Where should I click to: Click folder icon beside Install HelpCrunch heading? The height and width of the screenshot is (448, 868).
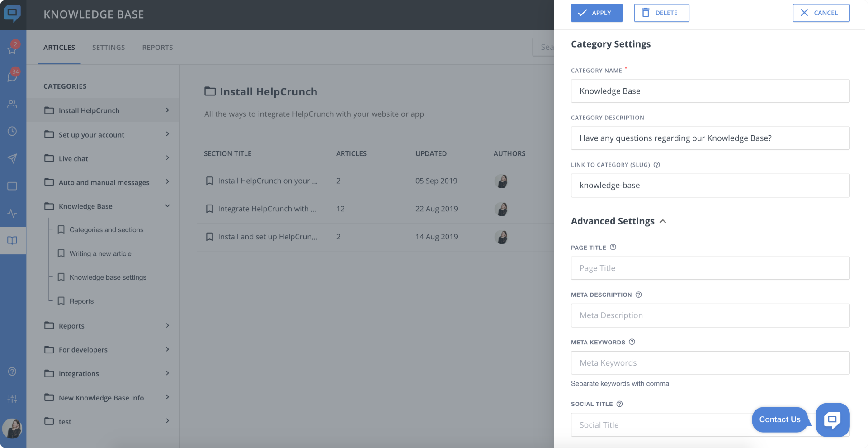tap(210, 91)
